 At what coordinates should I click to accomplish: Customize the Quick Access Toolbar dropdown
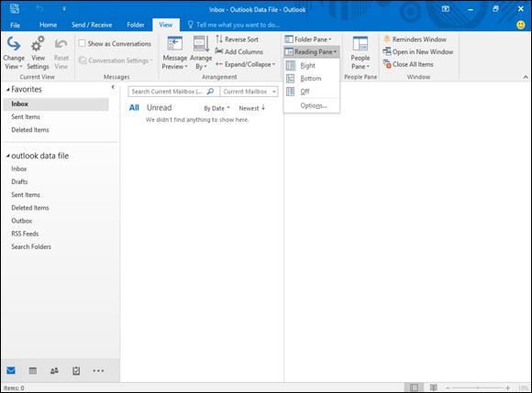[64, 9]
